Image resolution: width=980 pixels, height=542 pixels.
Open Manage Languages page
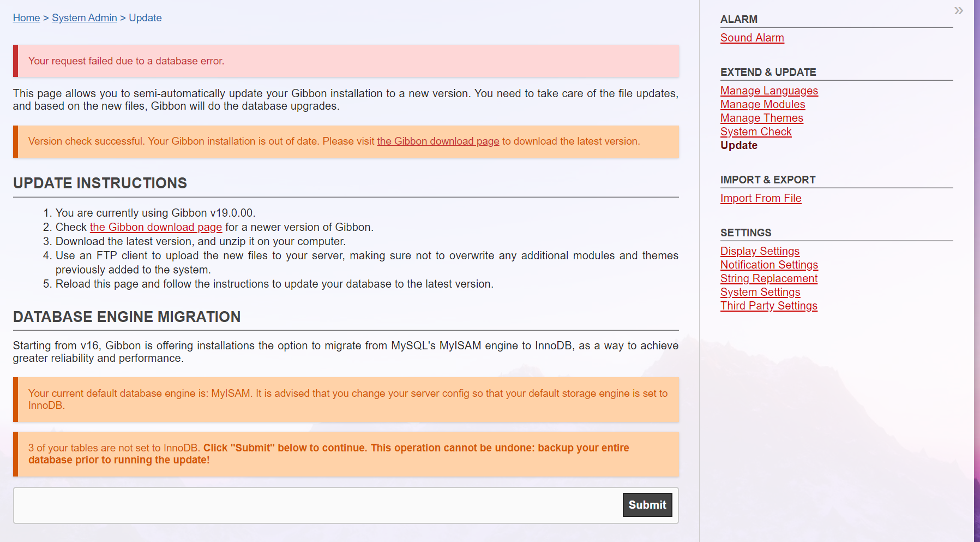tap(769, 91)
